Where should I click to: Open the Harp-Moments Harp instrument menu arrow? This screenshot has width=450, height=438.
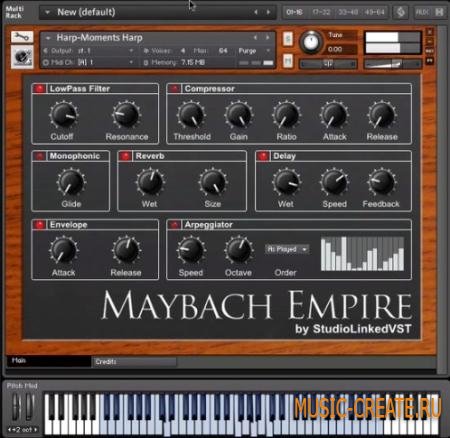click(x=48, y=38)
